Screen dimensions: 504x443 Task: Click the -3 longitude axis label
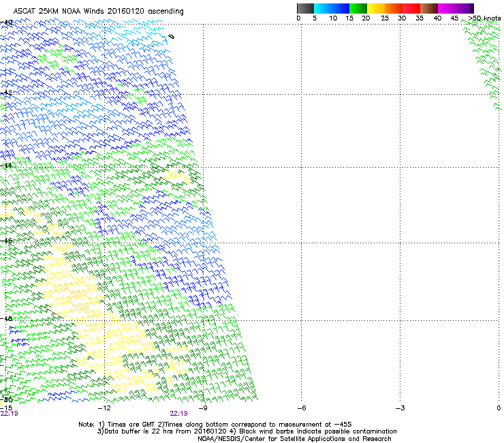(400, 408)
